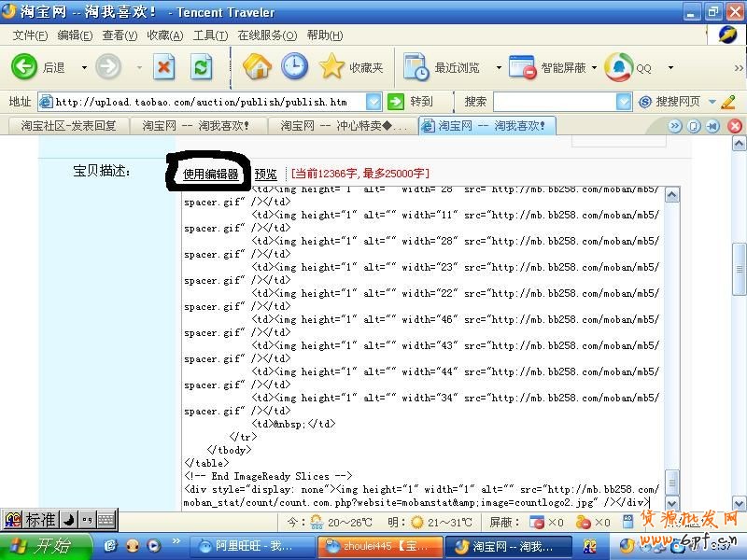Screen dimensions: 747x560
Task: Click the Tencent Traveler logo at menu bar right
Action: [727, 35]
